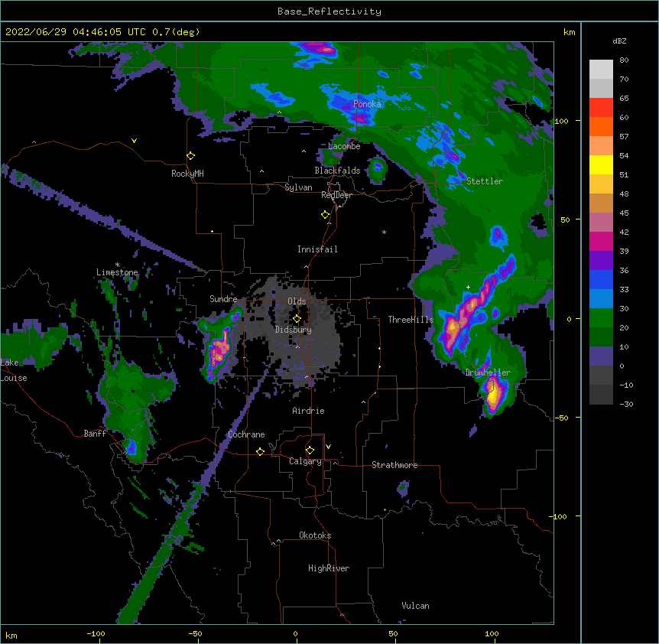This screenshot has height=644, width=659.
Task: Click the blue 33-36 dBZ legend swatch
Action: click(601, 279)
